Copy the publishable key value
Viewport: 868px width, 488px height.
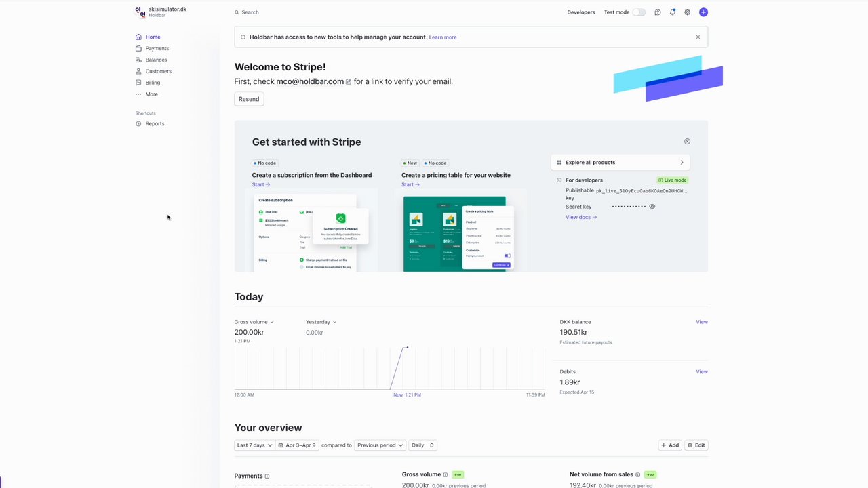pos(642,191)
